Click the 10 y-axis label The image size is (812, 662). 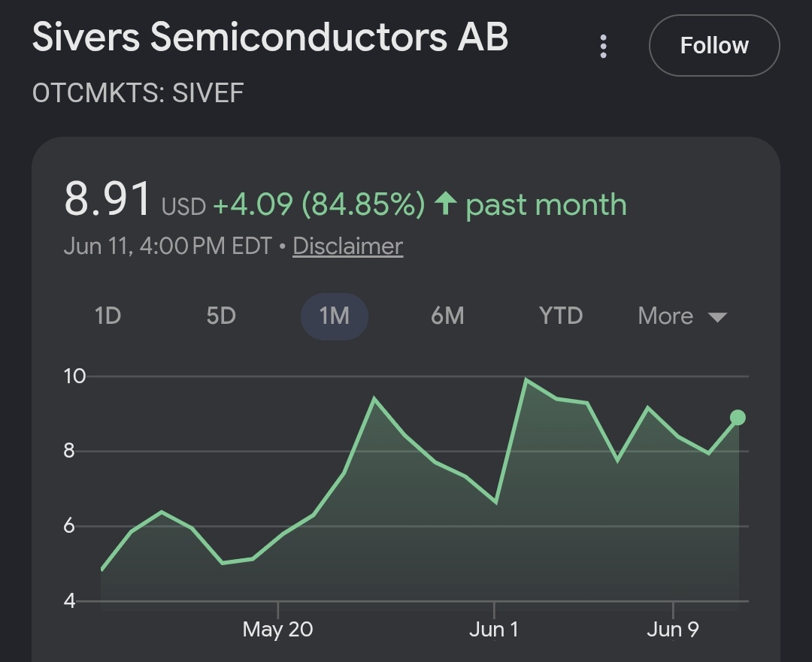coord(74,376)
